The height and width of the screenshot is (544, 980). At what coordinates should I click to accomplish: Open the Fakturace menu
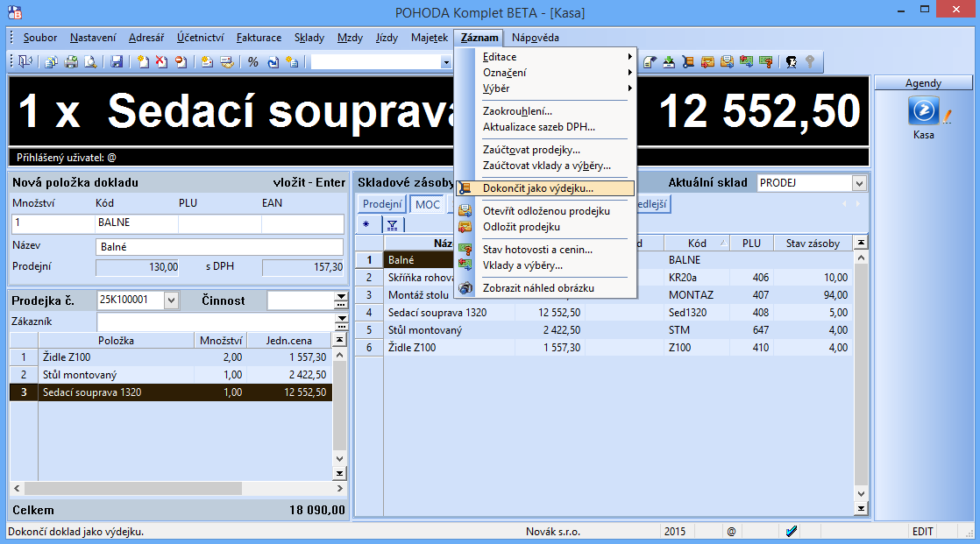point(259,38)
